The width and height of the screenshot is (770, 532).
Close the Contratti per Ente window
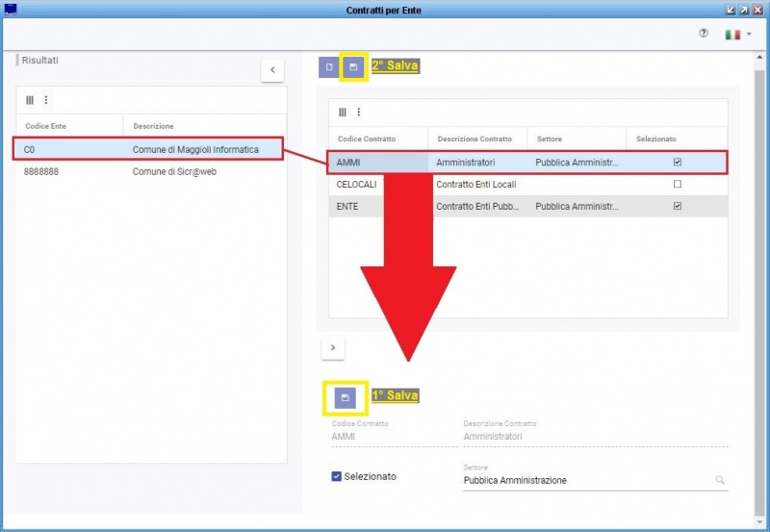click(x=757, y=10)
